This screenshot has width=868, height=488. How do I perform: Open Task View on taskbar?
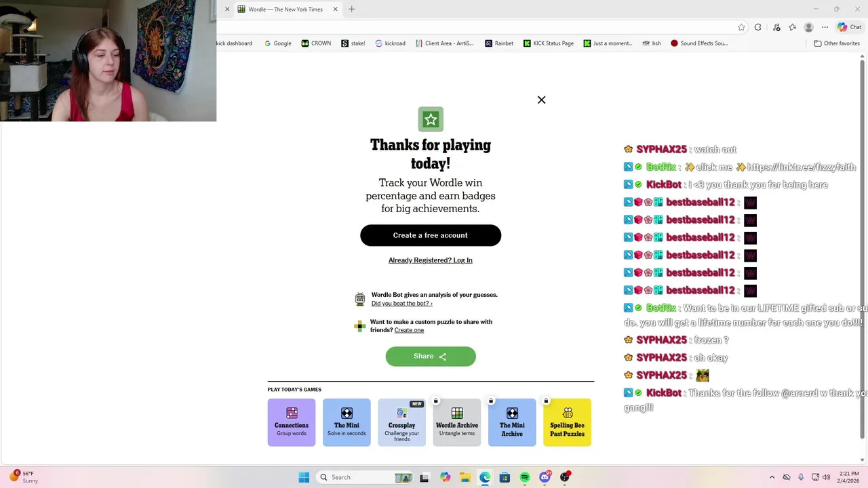(x=424, y=477)
